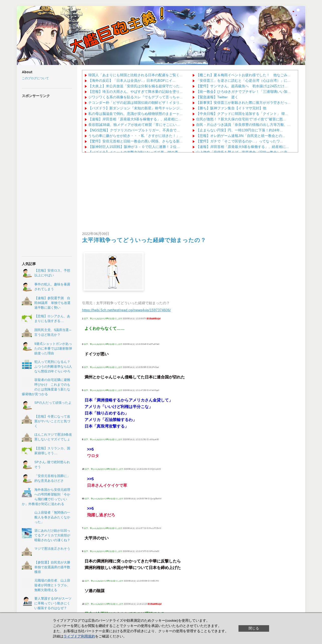Open headline 【海外の反応】「日本人は全員が..」

point(132,81)
